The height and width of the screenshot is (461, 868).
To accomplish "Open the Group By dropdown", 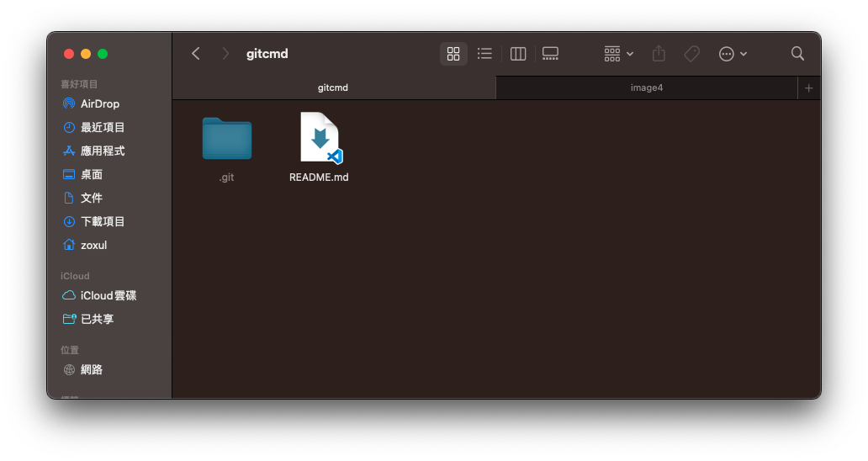I will coord(618,54).
